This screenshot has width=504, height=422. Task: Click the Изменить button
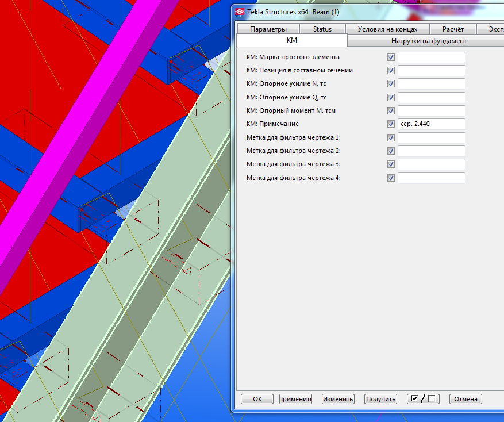tap(338, 399)
